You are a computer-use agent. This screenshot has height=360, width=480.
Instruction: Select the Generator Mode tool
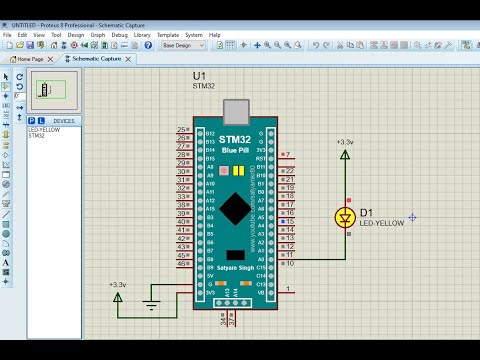pyautogui.click(x=6, y=184)
